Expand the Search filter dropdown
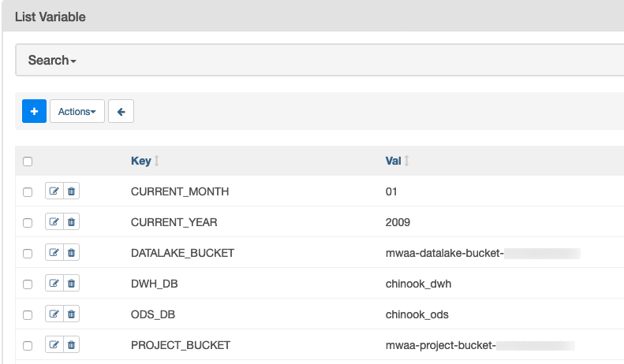 (52, 60)
